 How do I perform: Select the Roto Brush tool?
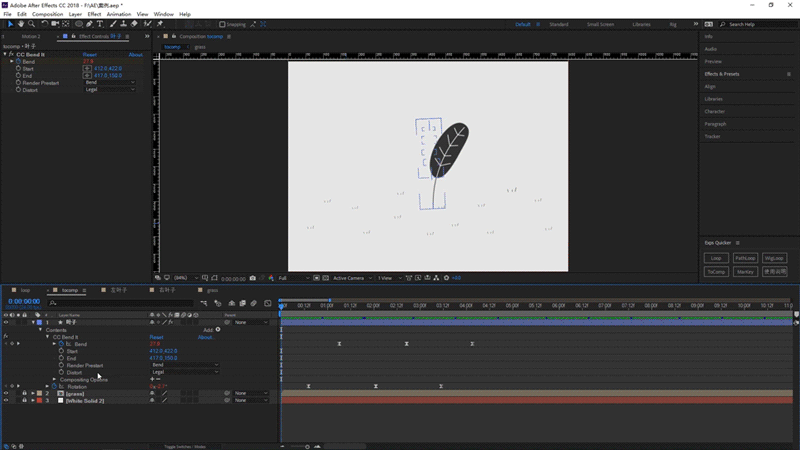point(147,24)
